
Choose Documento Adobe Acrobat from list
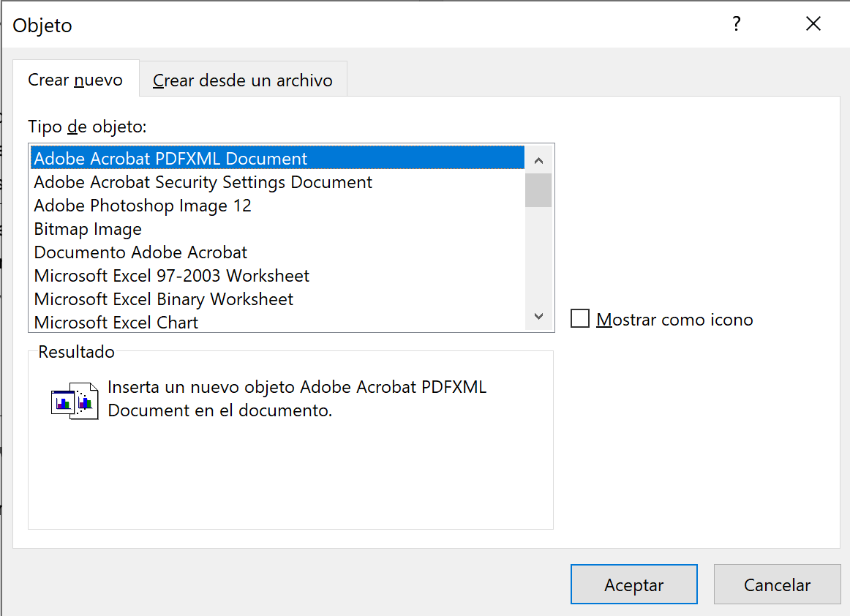(140, 252)
